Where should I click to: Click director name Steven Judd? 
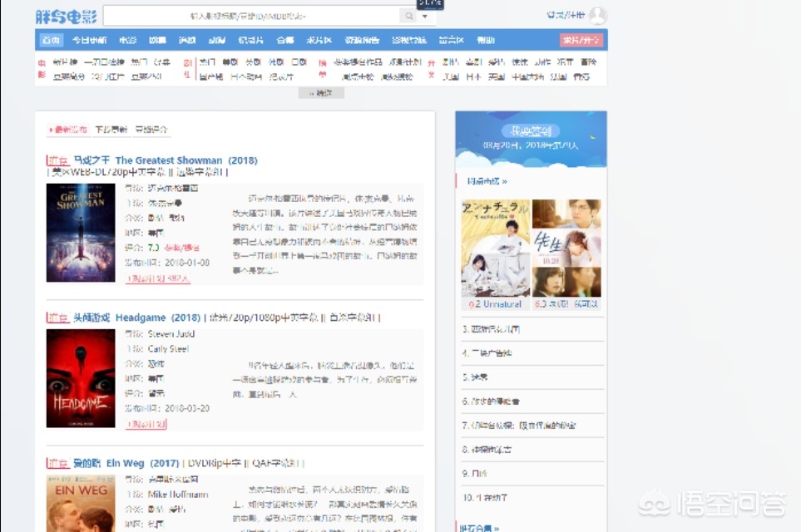(171, 334)
